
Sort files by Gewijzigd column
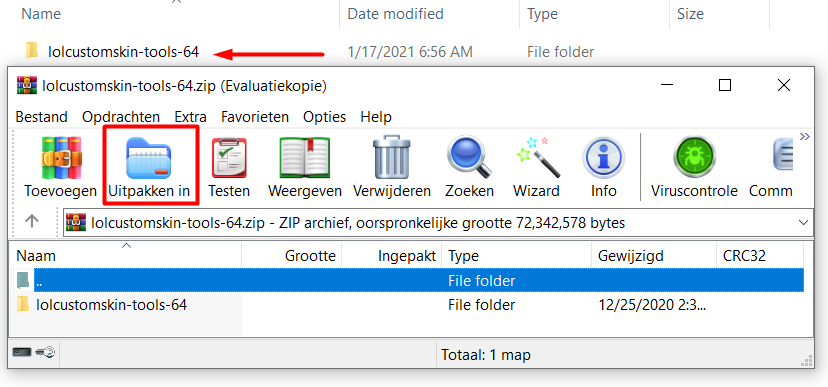(654, 256)
